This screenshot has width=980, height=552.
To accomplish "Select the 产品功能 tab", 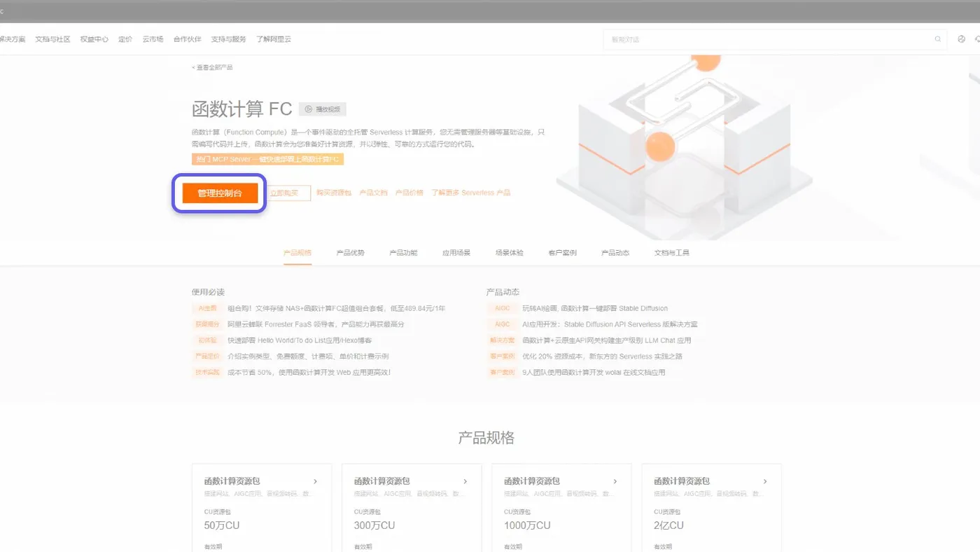I will pyautogui.click(x=403, y=252).
